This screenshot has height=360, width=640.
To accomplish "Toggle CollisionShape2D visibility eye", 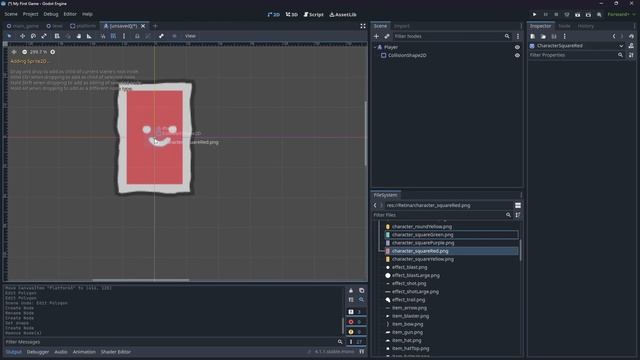I will [517, 56].
